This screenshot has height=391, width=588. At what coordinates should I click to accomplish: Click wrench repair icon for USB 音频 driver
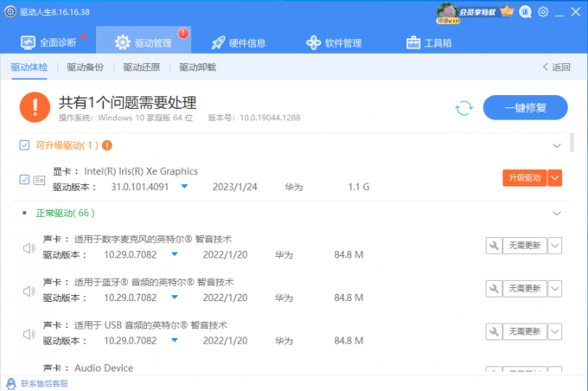494,331
